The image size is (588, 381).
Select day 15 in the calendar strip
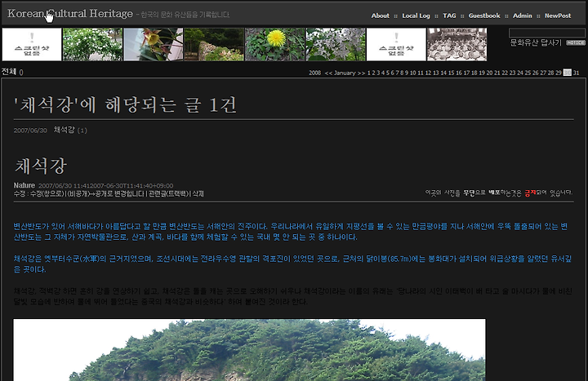[451, 73]
